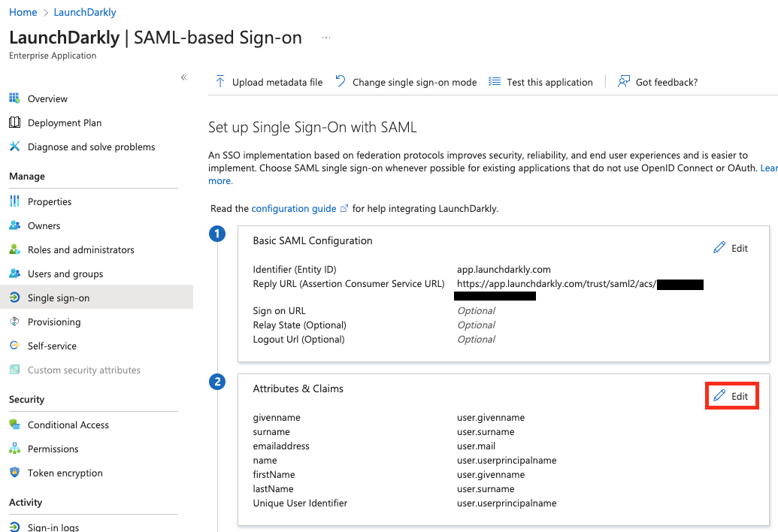Click Upload metadata file button
The width and height of the screenshot is (778, 532).
tap(269, 82)
